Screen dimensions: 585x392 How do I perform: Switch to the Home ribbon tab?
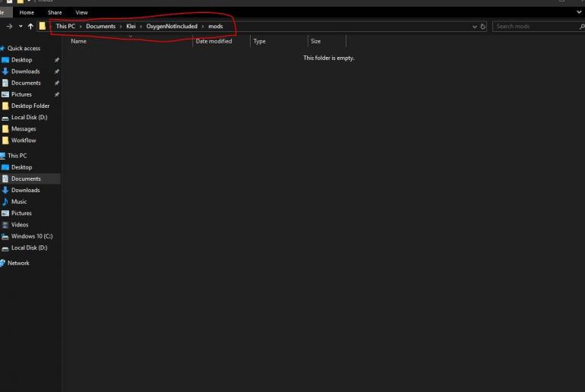click(x=27, y=12)
